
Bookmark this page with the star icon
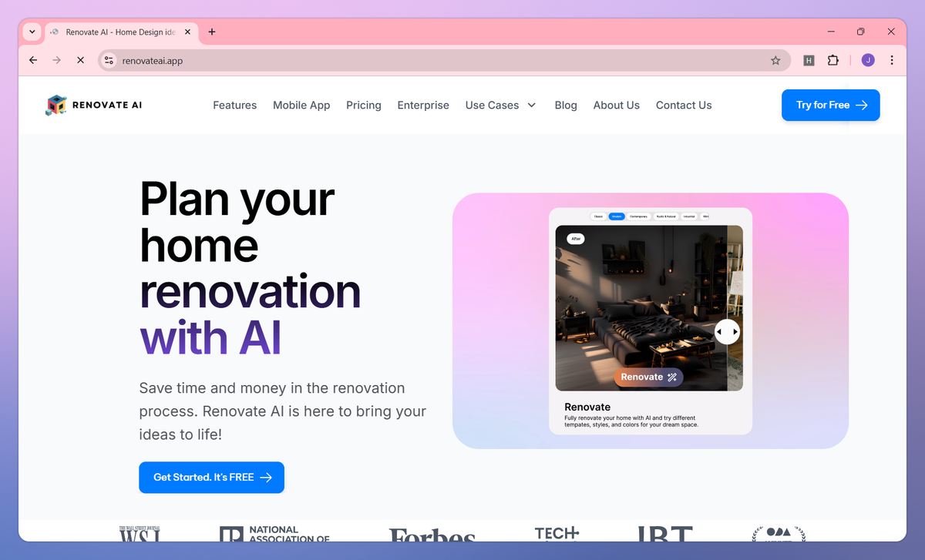(x=775, y=60)
